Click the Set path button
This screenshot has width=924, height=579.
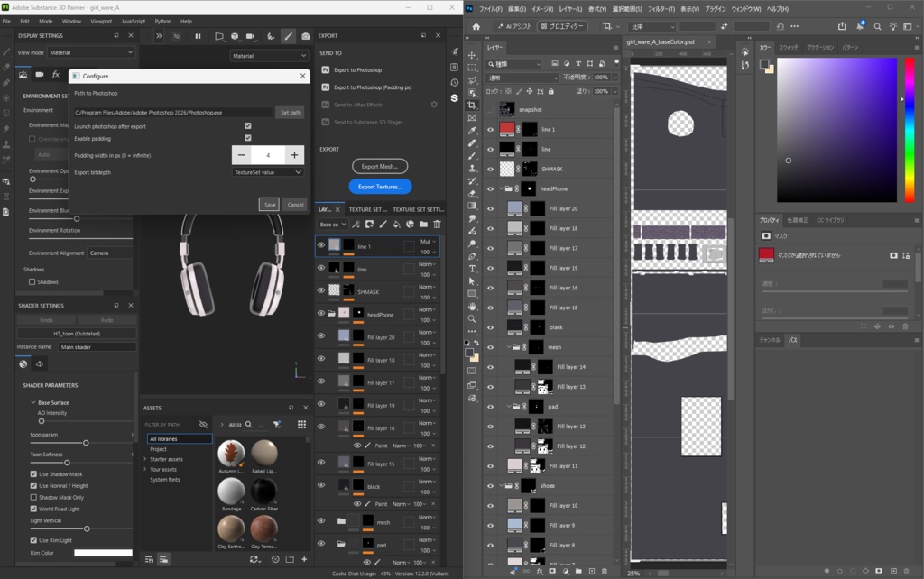click(x=291, y=112)
